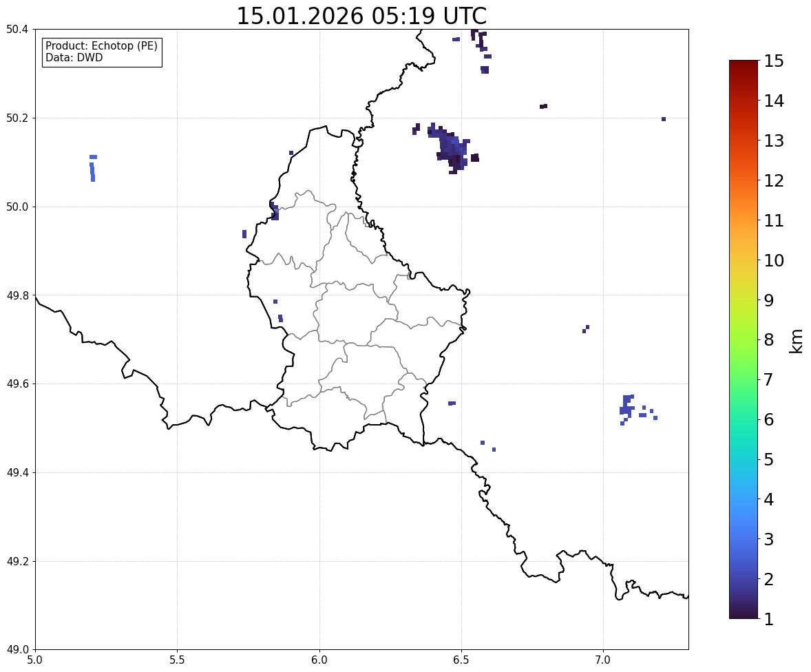The height and width of the screenshot is (672, 811).
Task: Click the x-axis tick label 5.0
Action: pos(35,660)
